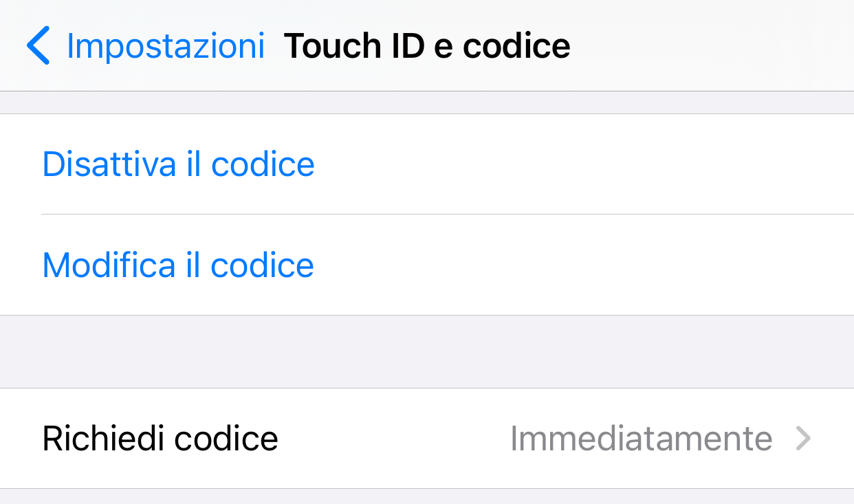Viewport: 854px width, 504px height.
Task: Click the word 'Disattiva' in the first row
Action: (x=107, y=164)
